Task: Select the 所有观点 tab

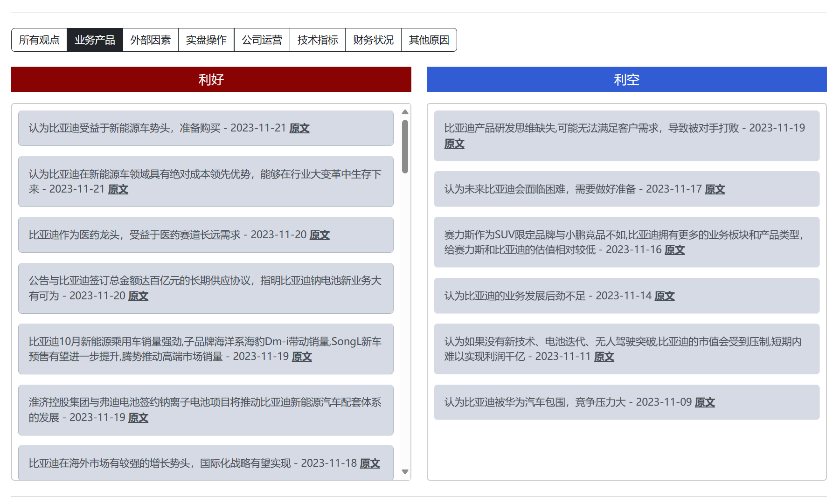Action: click(39, 40)
